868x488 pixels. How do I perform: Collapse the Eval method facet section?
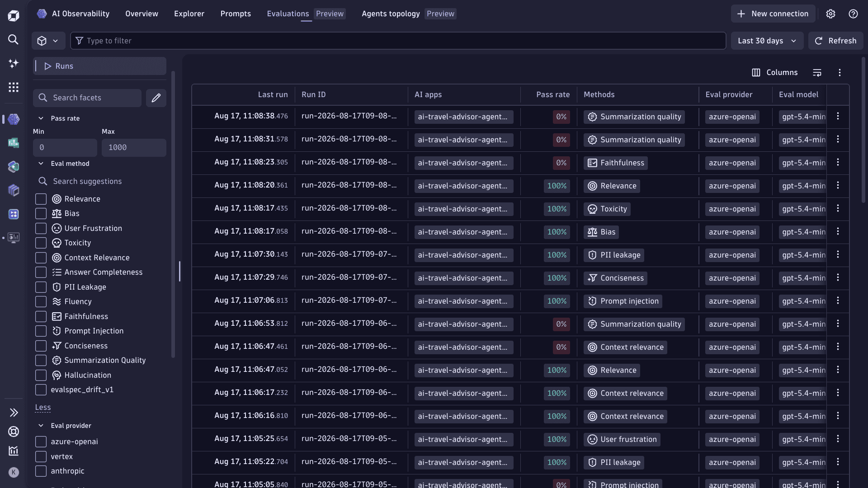coord(41,164)
